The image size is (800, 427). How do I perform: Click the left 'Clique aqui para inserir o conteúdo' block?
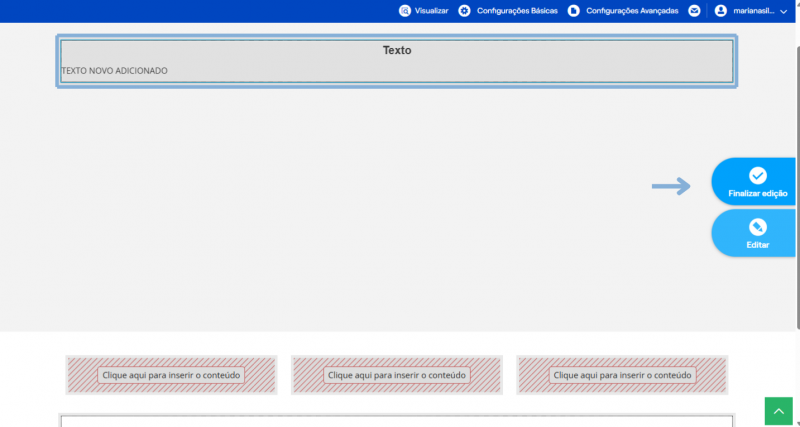pyautogui.click(x=171, y=375)
